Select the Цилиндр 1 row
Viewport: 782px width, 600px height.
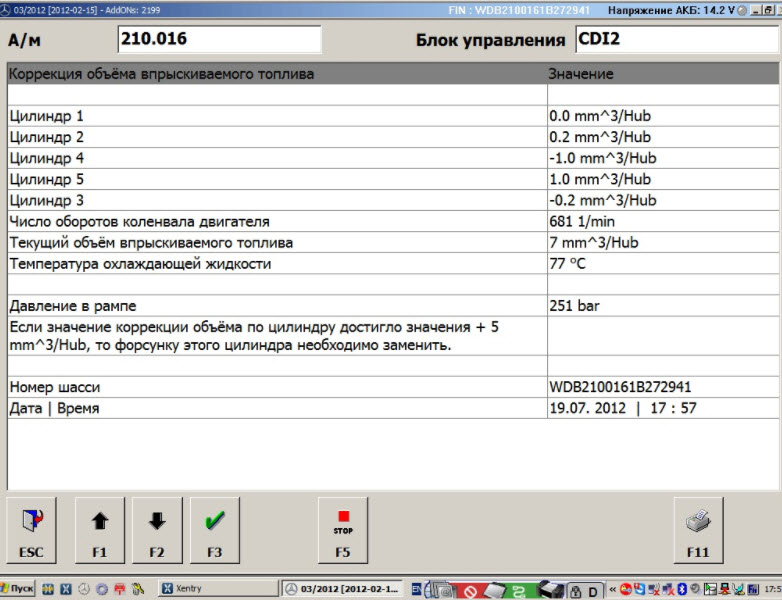[x=276, y=116]
